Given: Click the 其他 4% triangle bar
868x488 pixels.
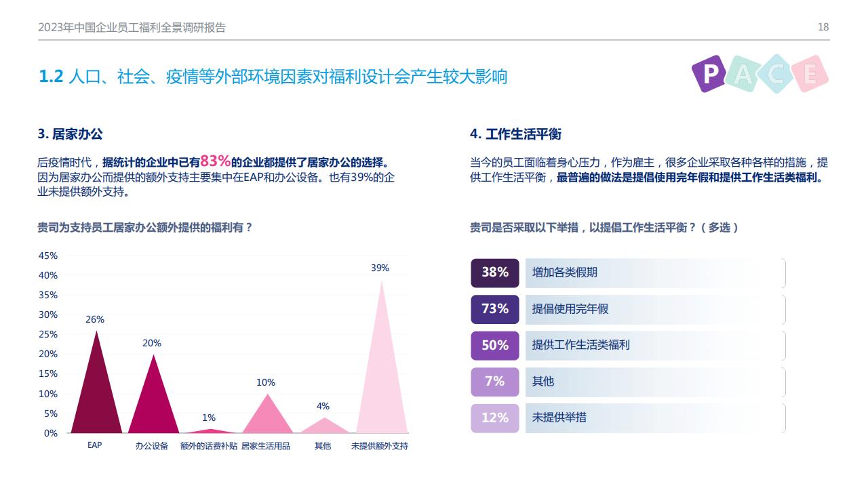Looking at the screenshot, I should [x=323, y=427].
